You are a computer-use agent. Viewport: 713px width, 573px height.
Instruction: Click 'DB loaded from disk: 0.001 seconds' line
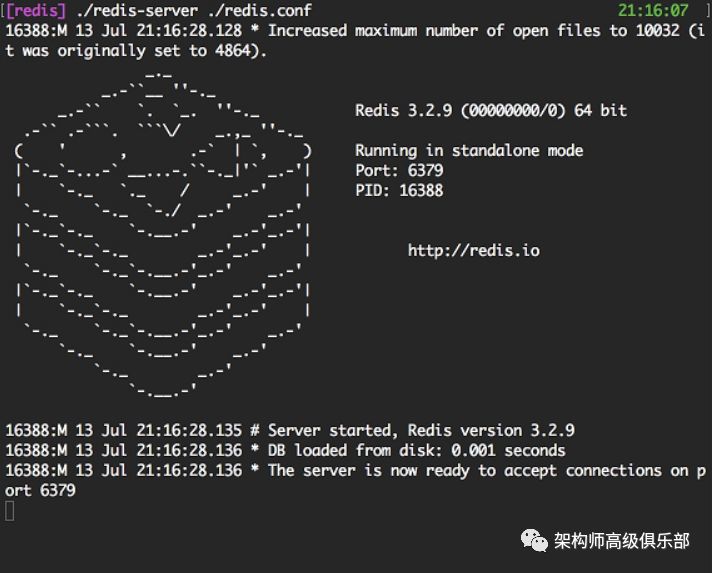285,450
